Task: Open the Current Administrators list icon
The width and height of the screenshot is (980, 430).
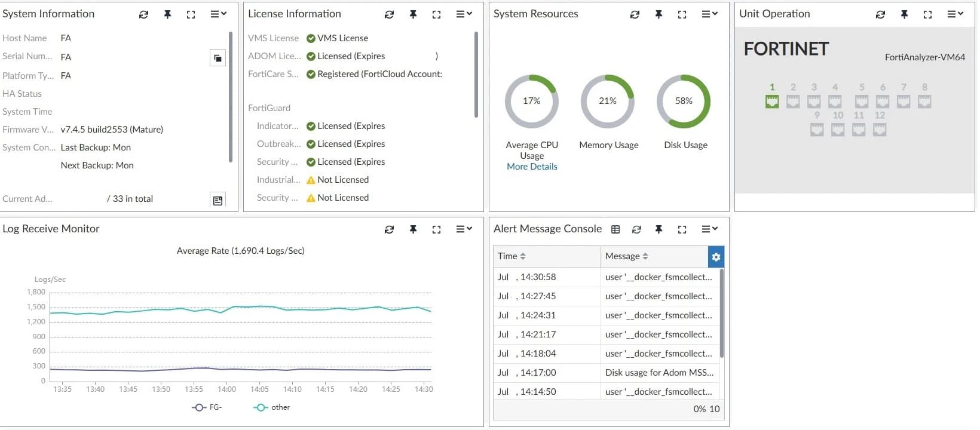Action: [218, 201]
